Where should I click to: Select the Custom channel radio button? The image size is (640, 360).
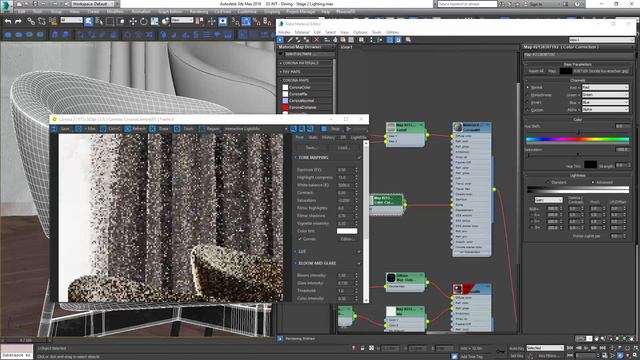527,110
